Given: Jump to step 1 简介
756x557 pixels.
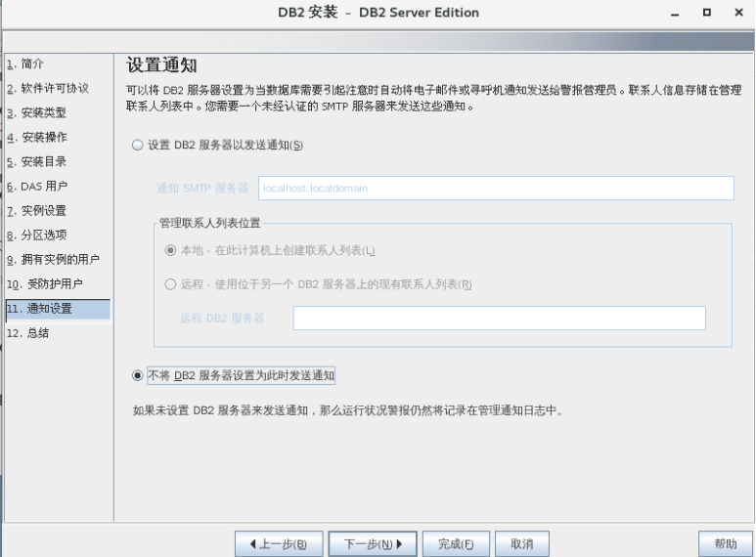Looking at the screenshot, I should point(25,64).
